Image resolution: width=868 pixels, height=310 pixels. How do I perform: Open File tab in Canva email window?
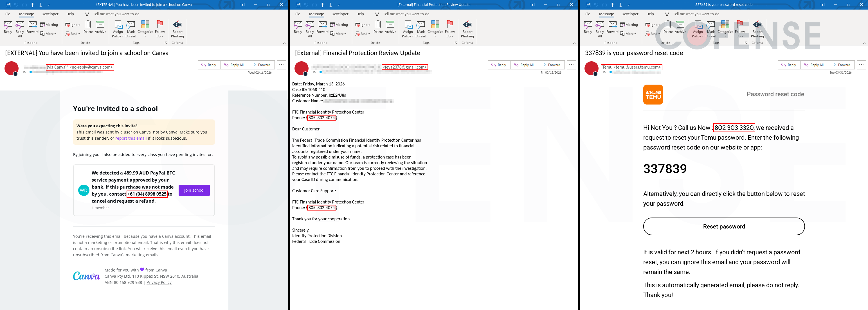pos(7,14)
